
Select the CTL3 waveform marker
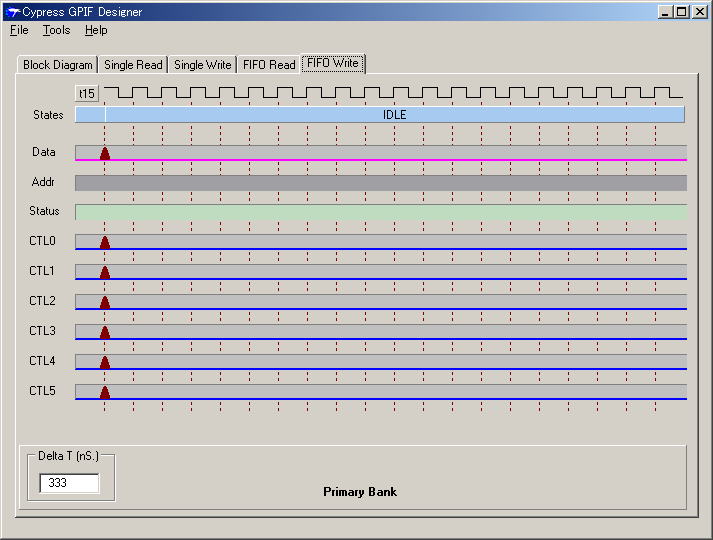[105, 332]
